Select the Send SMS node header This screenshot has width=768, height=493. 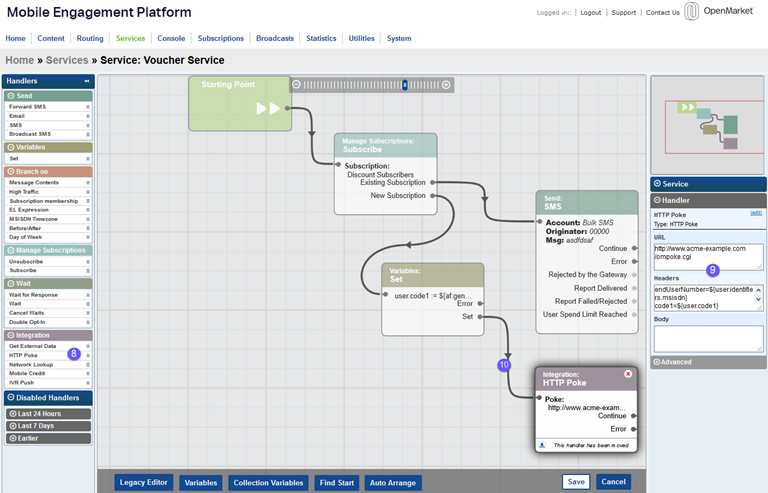pos(587,203)
